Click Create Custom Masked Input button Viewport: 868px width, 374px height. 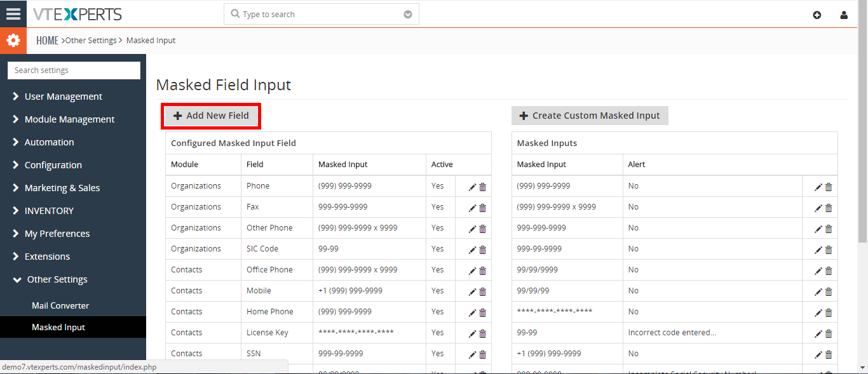click(x=590, y=116)
